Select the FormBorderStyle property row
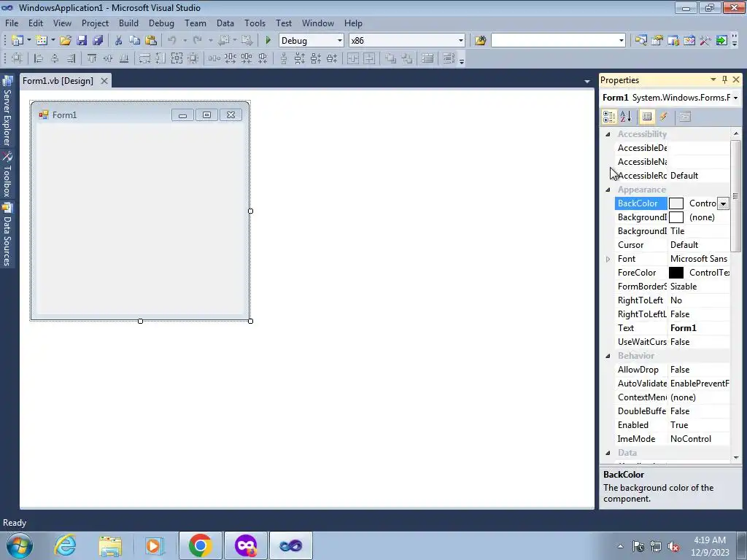The image size is (747, 560). pyautogui.click(x=672, y=287)
